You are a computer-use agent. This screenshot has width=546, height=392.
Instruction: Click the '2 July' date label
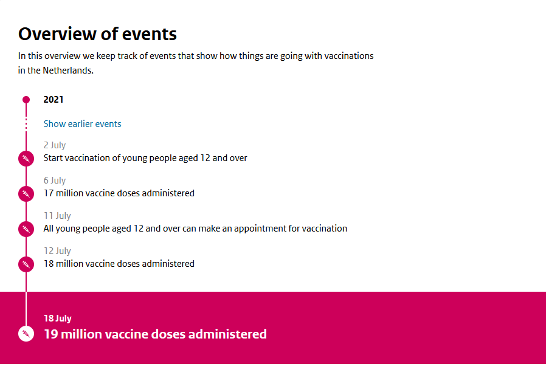pos(55,145)
